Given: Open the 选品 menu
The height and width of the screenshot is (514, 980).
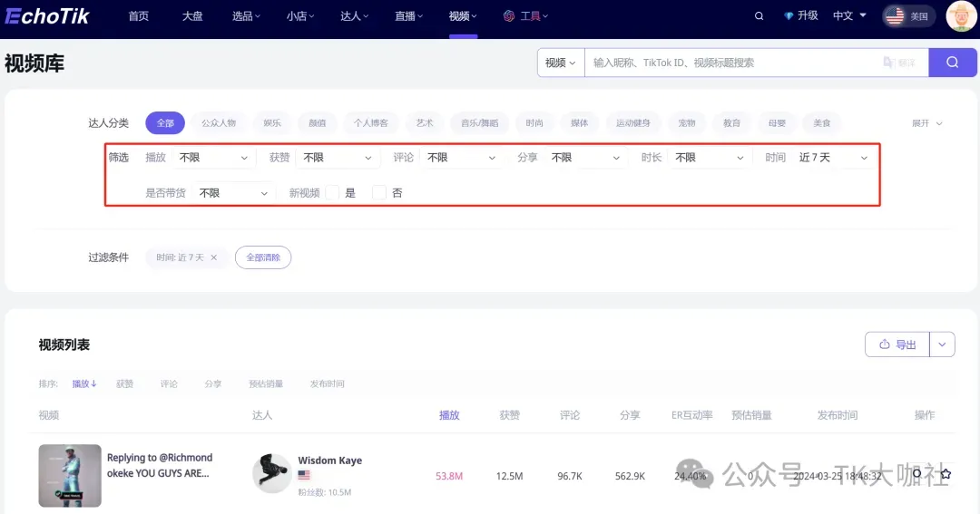Looking at the screenshot, I should click(246, 16).
